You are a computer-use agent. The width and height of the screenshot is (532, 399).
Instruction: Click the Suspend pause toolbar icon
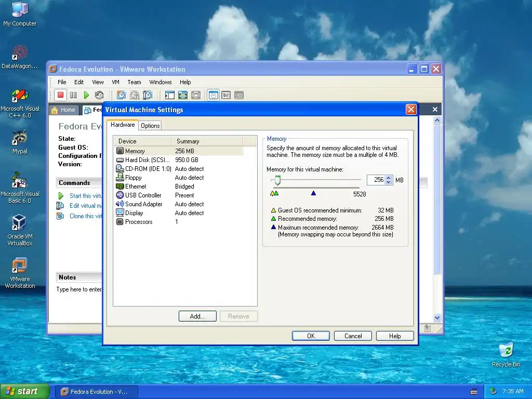[73, 95]
